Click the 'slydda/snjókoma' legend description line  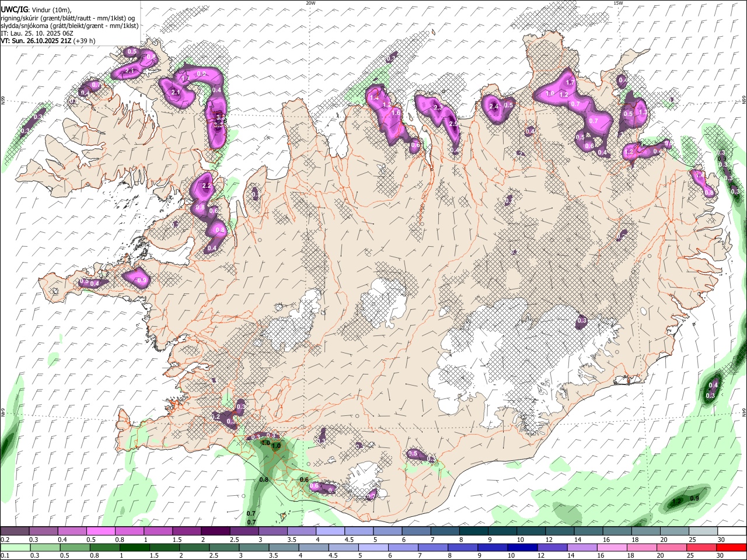(x=69, y=26)
